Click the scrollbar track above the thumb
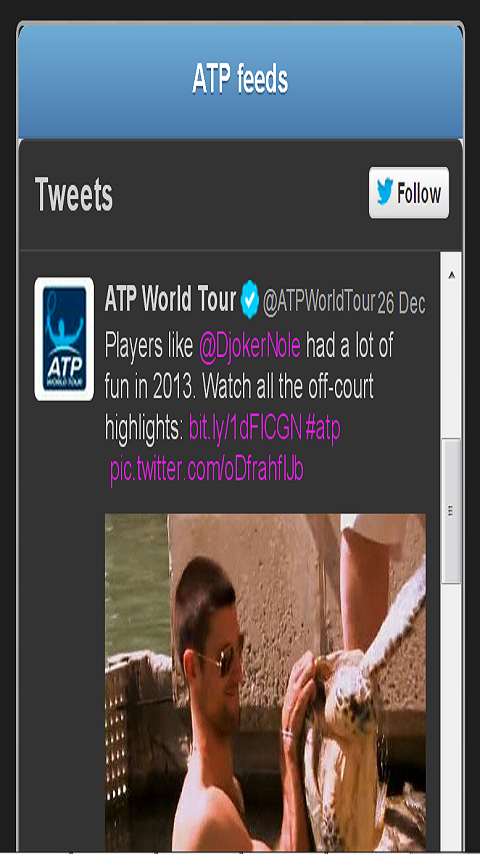Viewport: 480px width, 854px height. [x=451, y=363]
